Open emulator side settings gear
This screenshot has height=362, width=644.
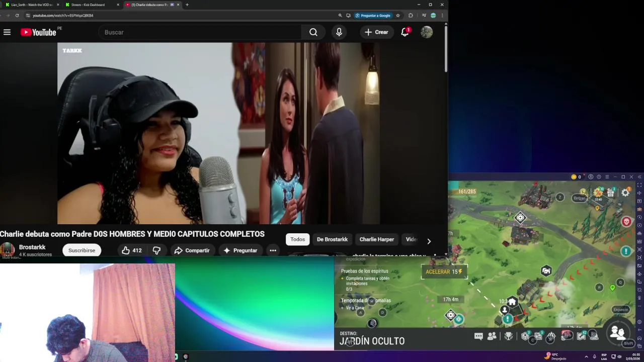pyautogui.click(x=639, y=322)
